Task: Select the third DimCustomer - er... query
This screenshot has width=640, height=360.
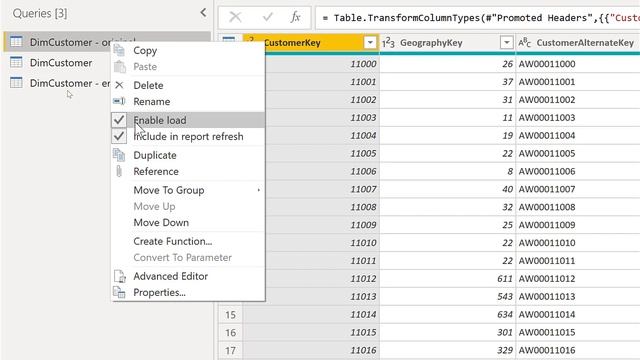Action: 70,83
